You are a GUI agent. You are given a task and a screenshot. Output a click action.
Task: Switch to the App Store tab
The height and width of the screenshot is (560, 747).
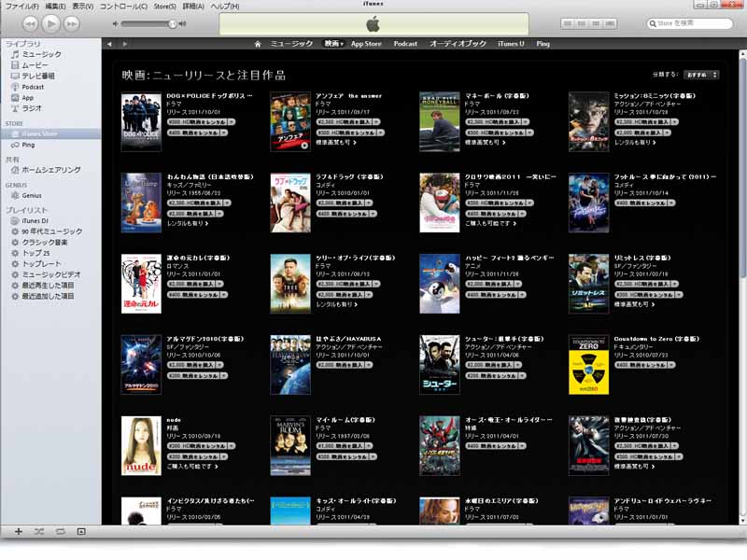pos(366,44)
